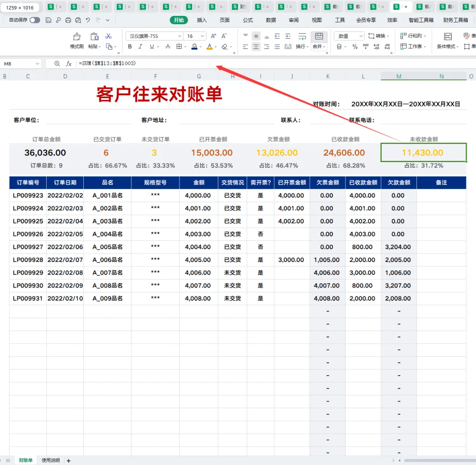Viewport: 476px width, 465px height.
Task: Click the fx insert function icon
Action: point(69,63)
